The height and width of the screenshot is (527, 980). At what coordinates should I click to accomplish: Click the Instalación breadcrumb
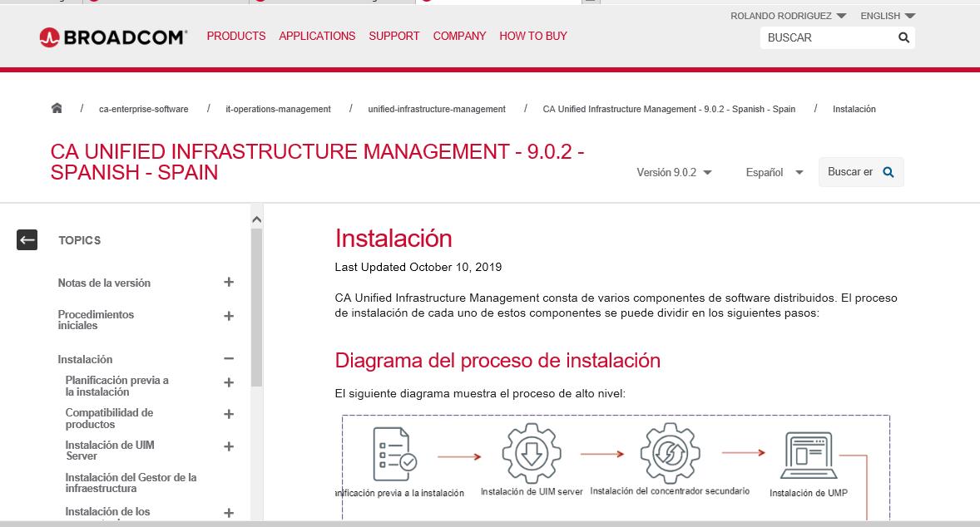click(x=854, y=109)
